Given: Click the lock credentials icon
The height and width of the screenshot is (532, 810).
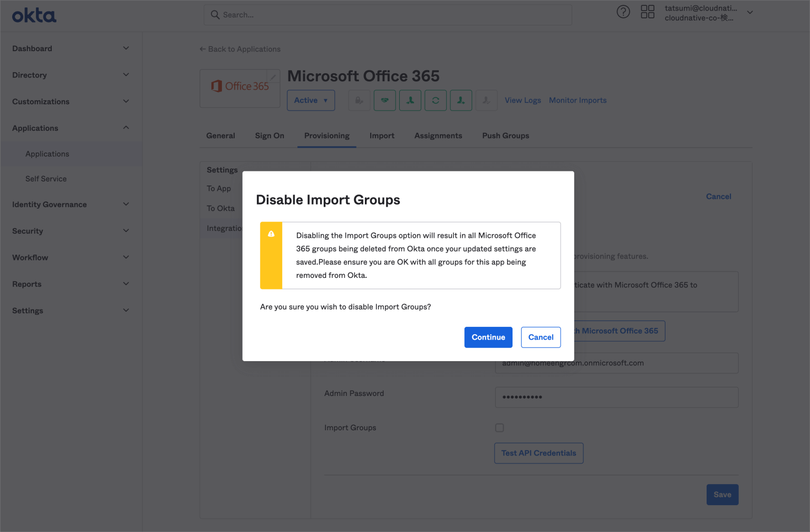Looking at the screenshot, I should [x=359, y=100].
